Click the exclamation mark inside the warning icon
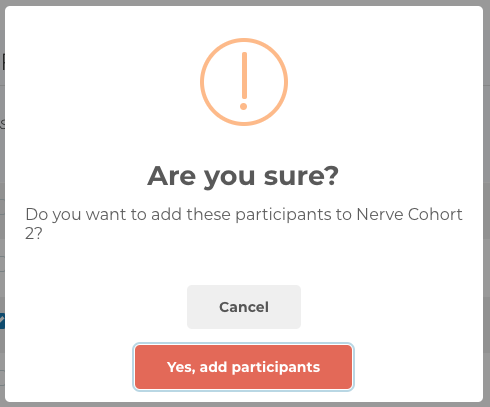Screen dimensions: 490x407 point(244,81)
